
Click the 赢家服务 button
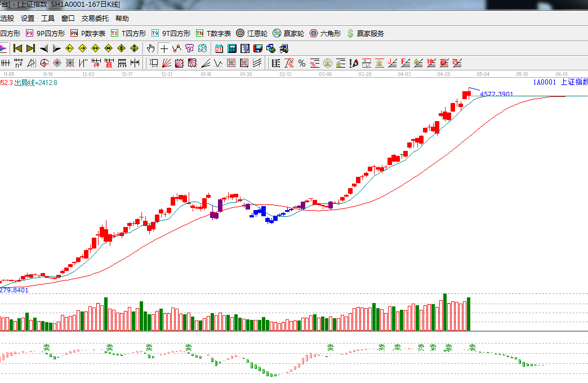[x=365, y=33]
